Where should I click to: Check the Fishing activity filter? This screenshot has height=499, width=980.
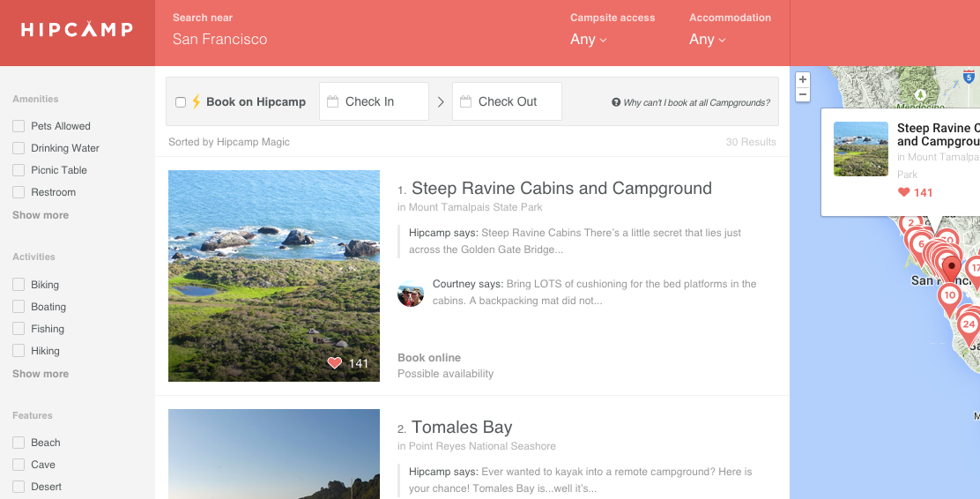click(x=19, y=328)
